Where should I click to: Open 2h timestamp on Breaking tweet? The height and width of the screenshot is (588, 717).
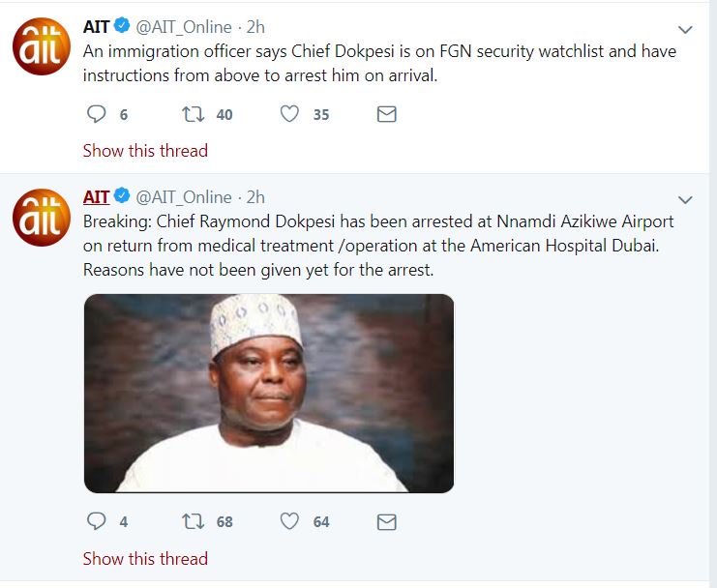255,197
